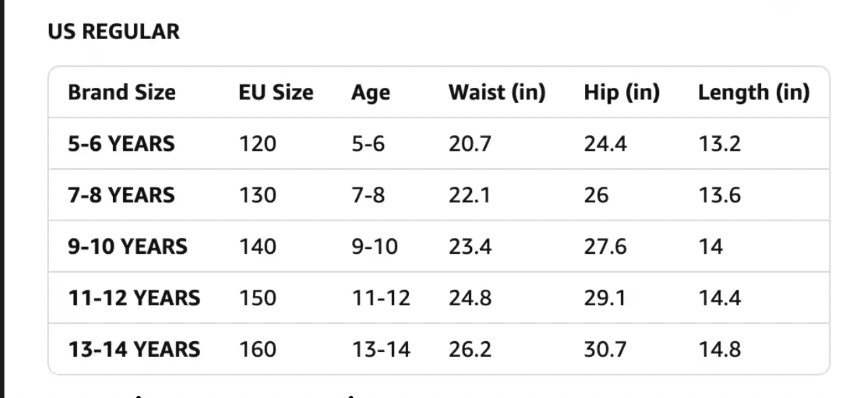Click waist measurement 22.1
Viewport: 846px width, 398px height.
point(469,195)
